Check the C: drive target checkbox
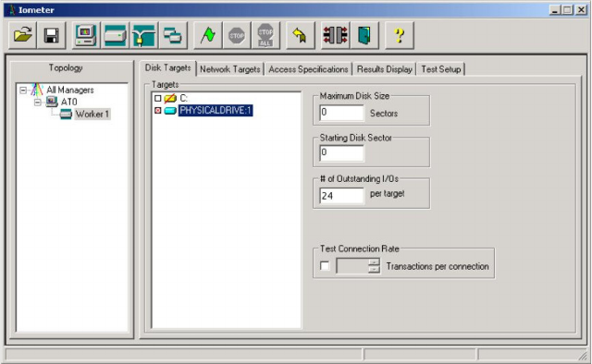 click(158, 99)
